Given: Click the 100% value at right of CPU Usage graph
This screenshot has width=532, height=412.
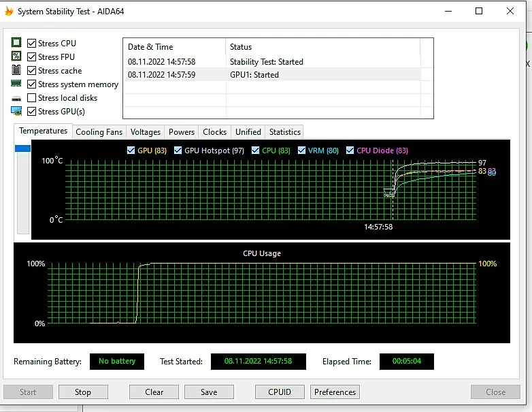Looking at the screenshot, I should point(487,264).
